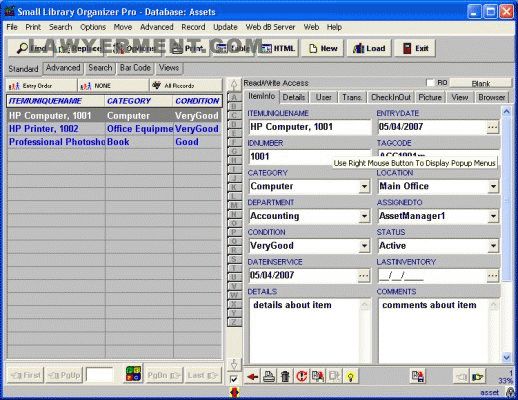Click the page number box beside PgUp

click(x=99, y=375)
